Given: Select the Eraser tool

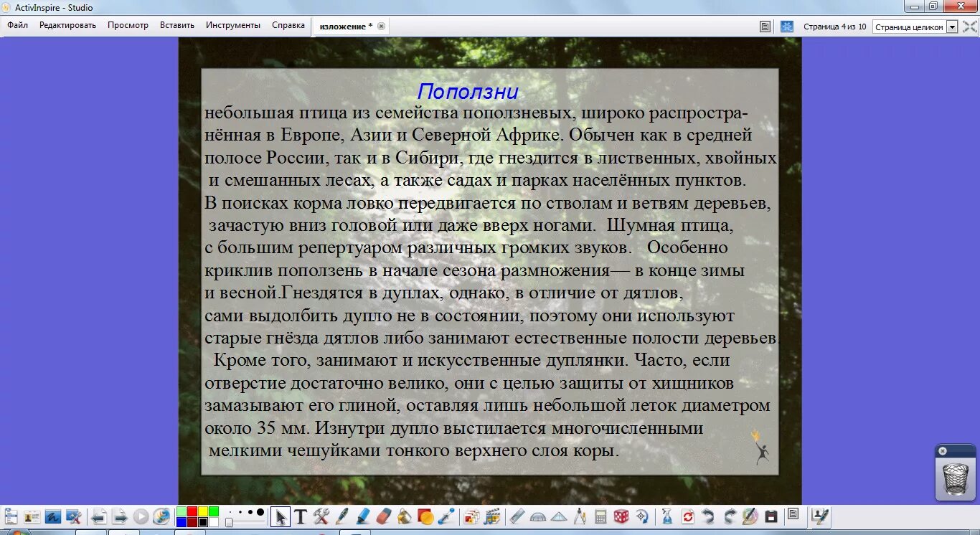Looking at the screenshot, I should click(x=384, y=516).
